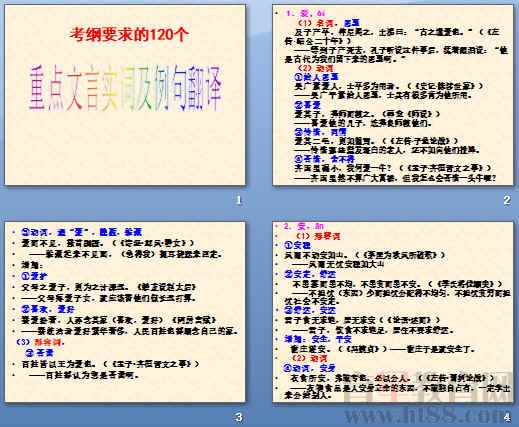The image size is (519, 427).
Task: Select slide 4 thumbnail about 安
Action: coord(393,312)
